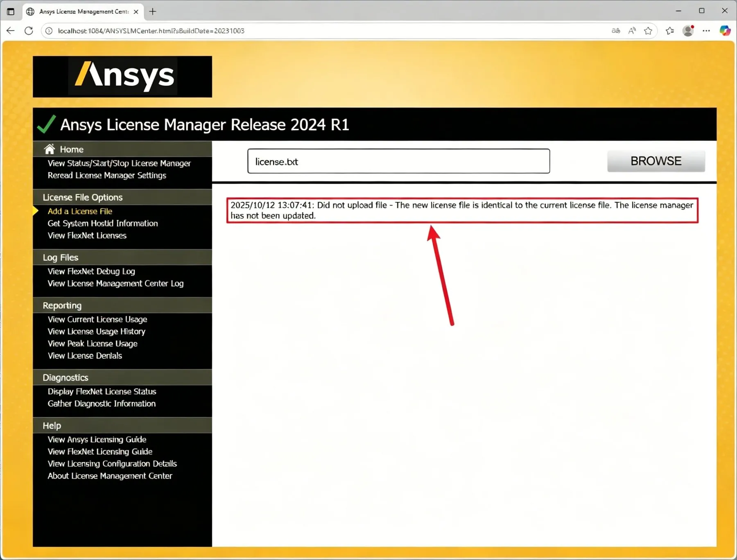Open View FlexNet Licenses
737x560 pixels.
87,235
